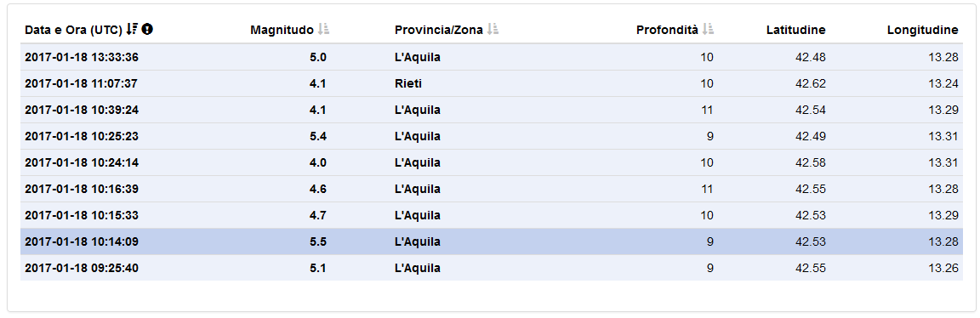Select the magnitude 4.7 event row
980x318 pixels.
coord(491,215)
